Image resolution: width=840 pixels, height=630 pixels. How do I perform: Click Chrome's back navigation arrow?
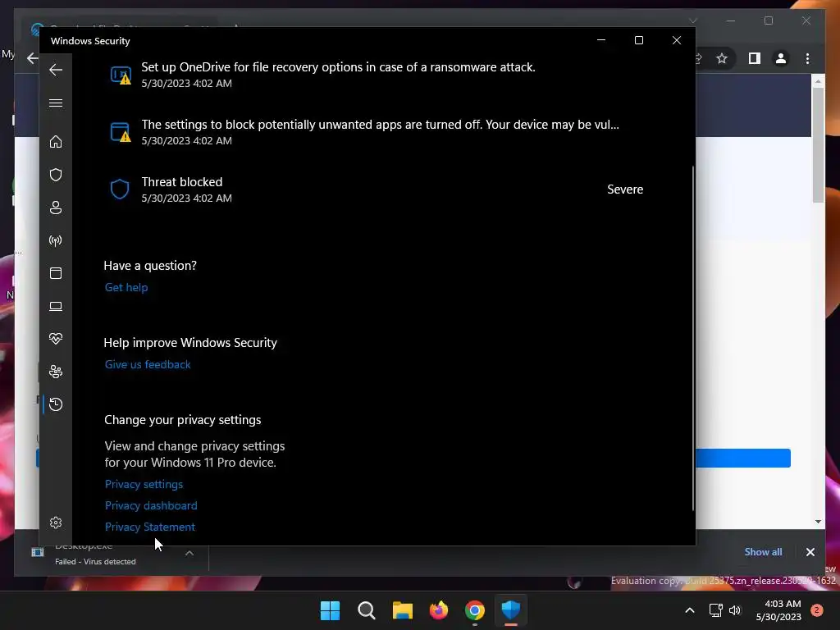click(x=33, y=58)
